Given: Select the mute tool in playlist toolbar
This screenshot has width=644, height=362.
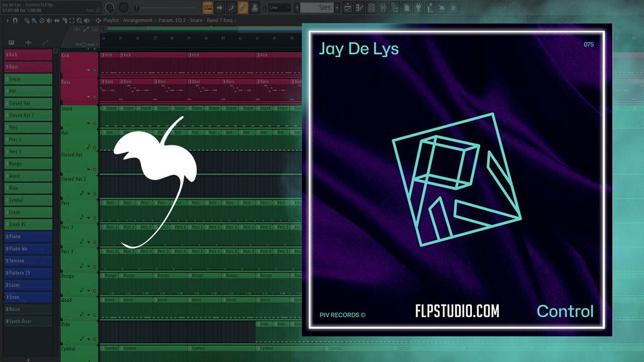Looking at the screenshot, I should click(49, 21).
